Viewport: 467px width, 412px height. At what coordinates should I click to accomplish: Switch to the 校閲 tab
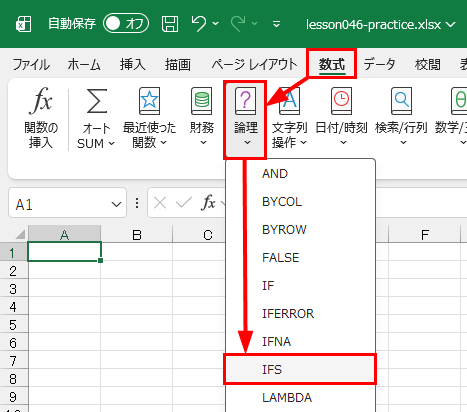click(x=428, y=64)
